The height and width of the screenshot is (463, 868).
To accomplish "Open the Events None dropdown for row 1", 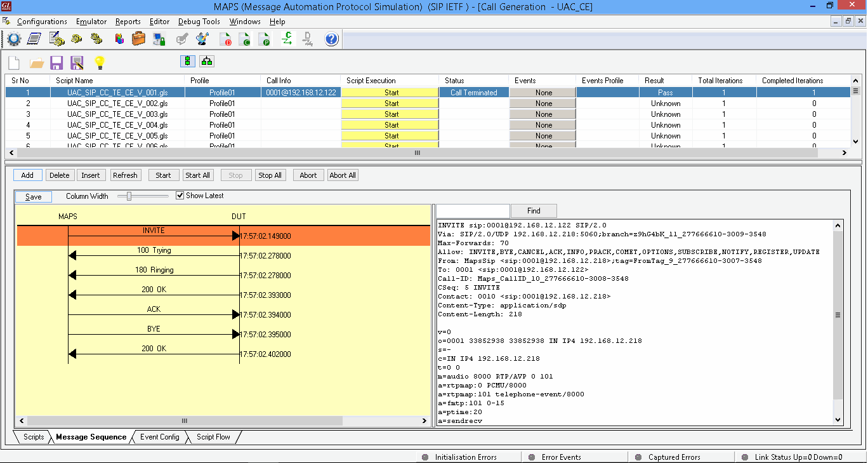I will click(543, 93).
